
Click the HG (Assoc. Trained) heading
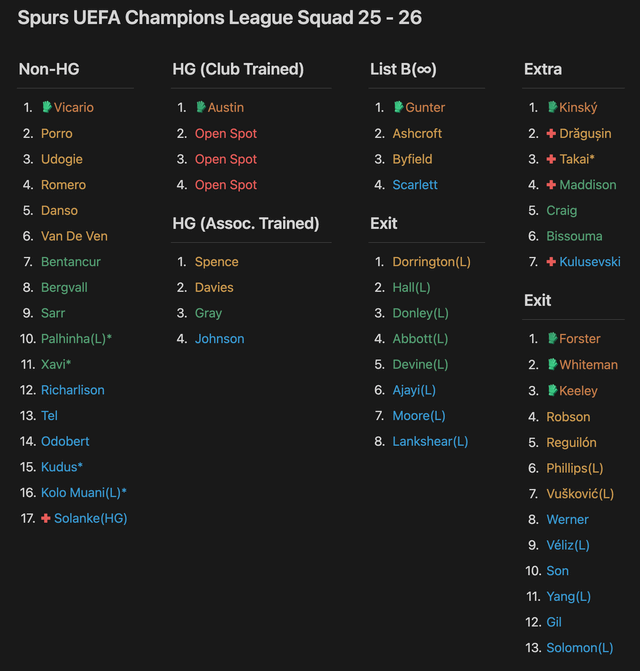(246, 223)
